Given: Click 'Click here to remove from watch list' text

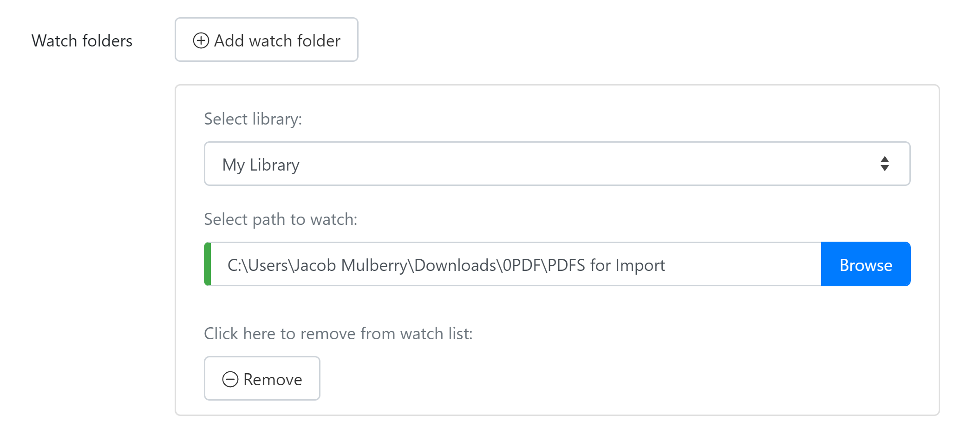Looking at the screenshot, I should point(338,334).
